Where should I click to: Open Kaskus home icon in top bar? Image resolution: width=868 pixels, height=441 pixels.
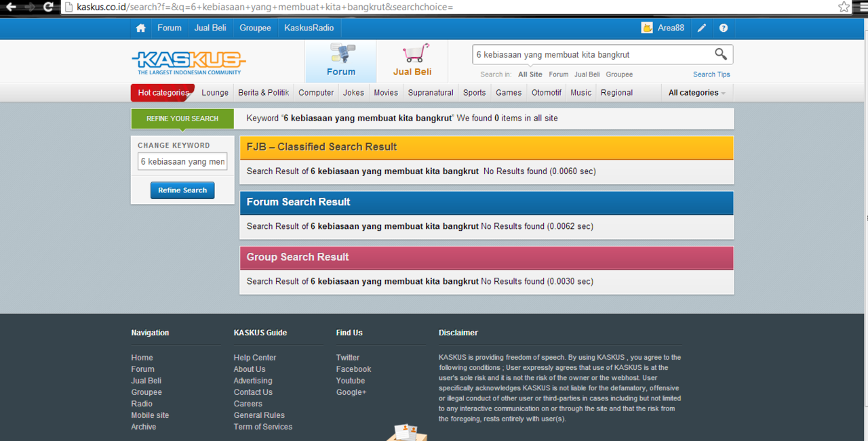[140, 28]
